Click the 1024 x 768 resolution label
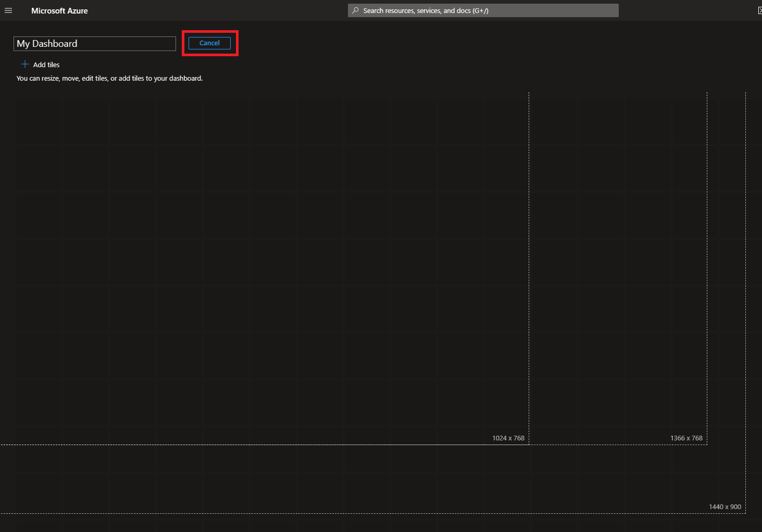Screen dimensions: 762x532 pyautogui.click(x=508, y=438)
